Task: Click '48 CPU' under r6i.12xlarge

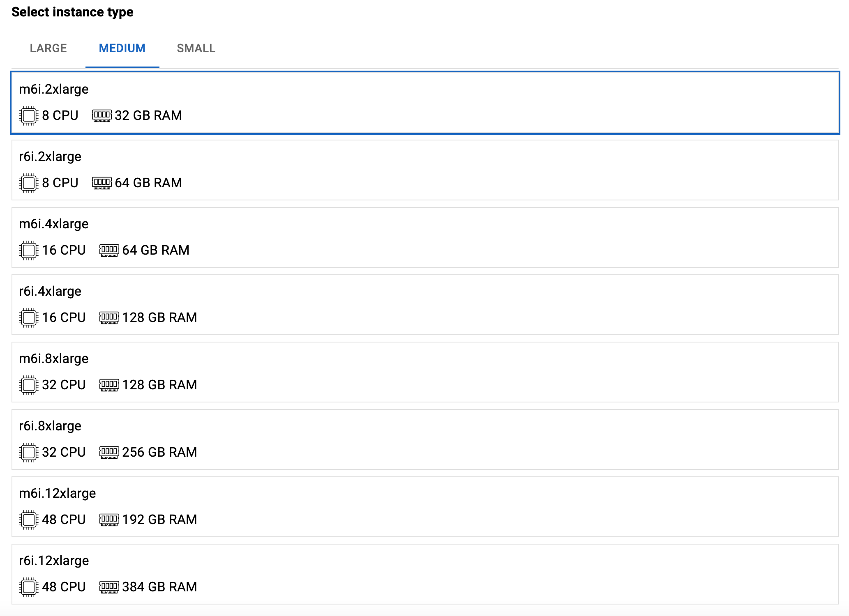Action: pos(64,587)
